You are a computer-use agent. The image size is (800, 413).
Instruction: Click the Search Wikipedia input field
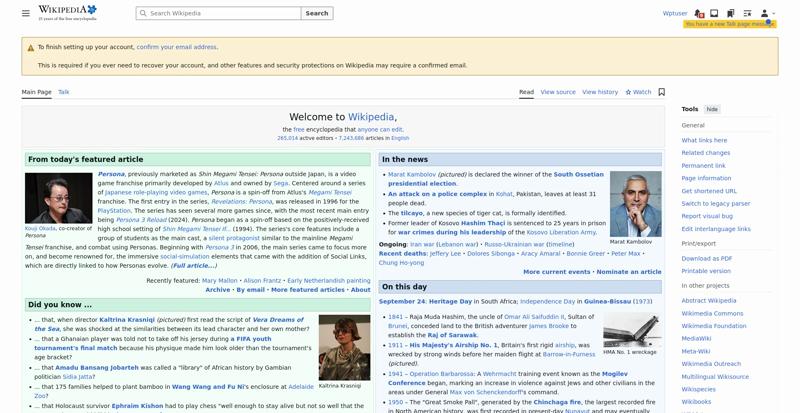(218, 13)
